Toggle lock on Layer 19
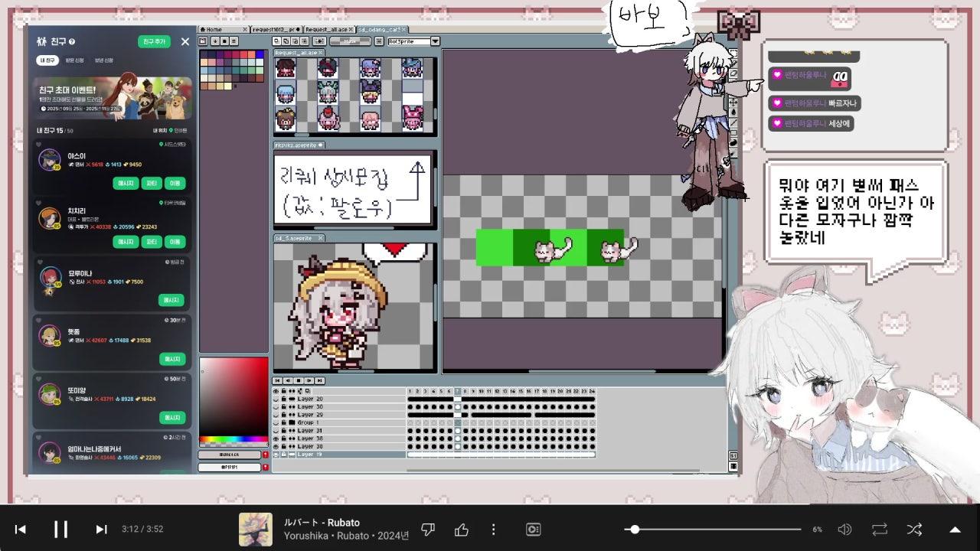980x551 pixels. [x=284, y=454]
